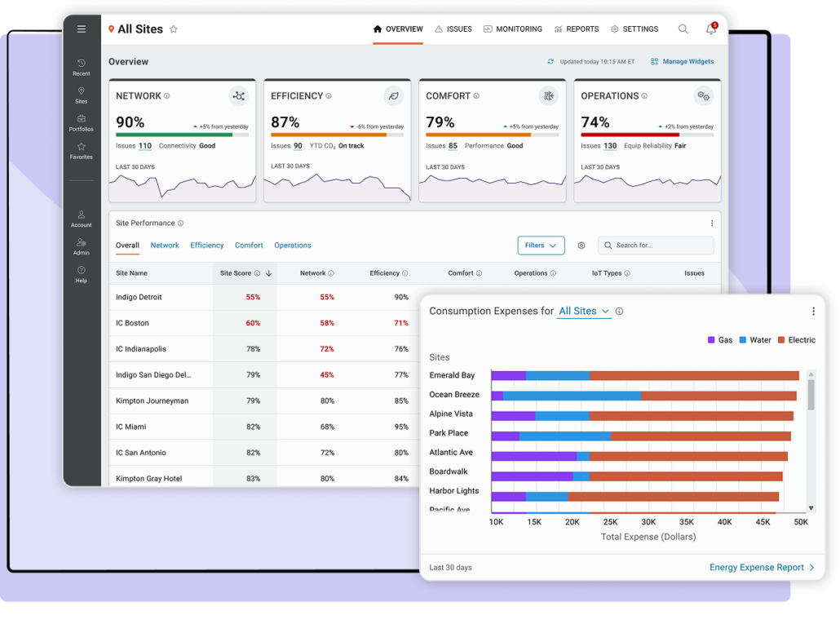The image size is (840, 624).
Task: Open Site Performance three-dot options menu
Action: point(711,223)
